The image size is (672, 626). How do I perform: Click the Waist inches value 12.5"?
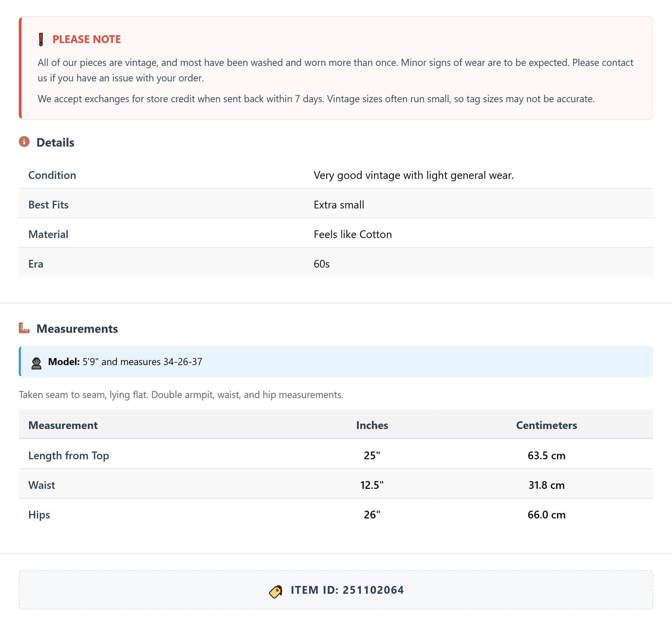(x=372, y=485)
